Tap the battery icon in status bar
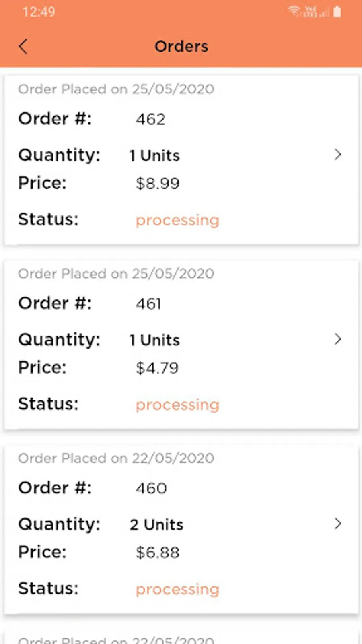This screenshot has height=644, width=362. pos(337,12)
